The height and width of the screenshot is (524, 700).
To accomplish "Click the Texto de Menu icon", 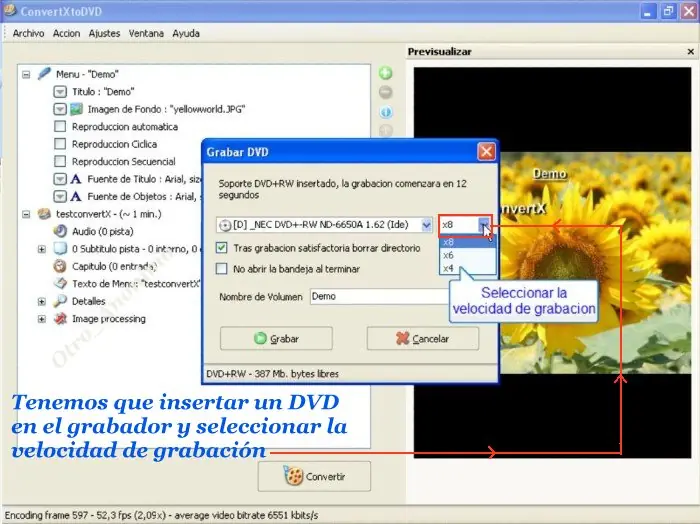I will [60, 283].
